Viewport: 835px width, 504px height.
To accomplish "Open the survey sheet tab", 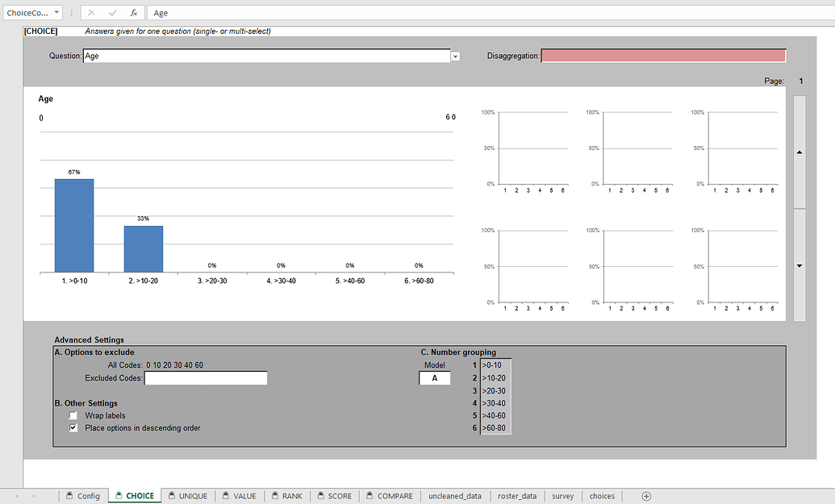I will (562, 496).
